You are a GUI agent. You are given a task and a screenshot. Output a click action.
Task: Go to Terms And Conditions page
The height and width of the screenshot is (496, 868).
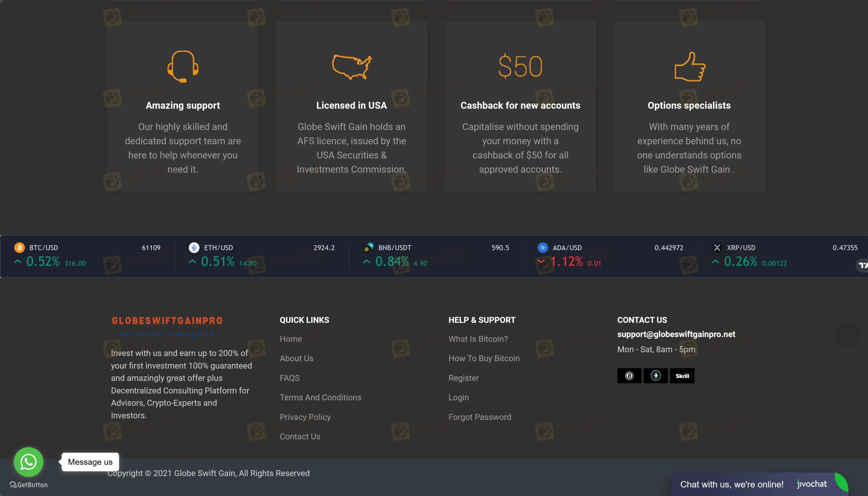[x=320, y=397]
